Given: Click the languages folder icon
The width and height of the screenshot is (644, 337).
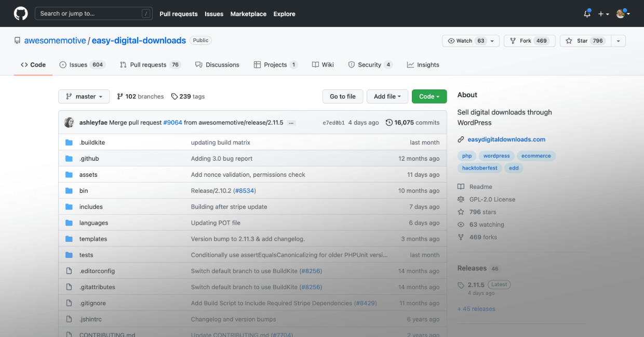Looking at the screenshot, I should (69, 223).
